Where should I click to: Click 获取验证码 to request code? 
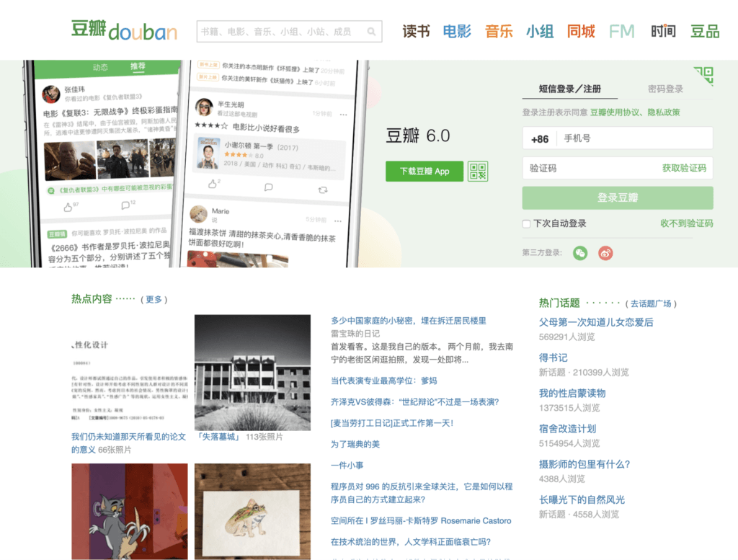coord(684,168)
